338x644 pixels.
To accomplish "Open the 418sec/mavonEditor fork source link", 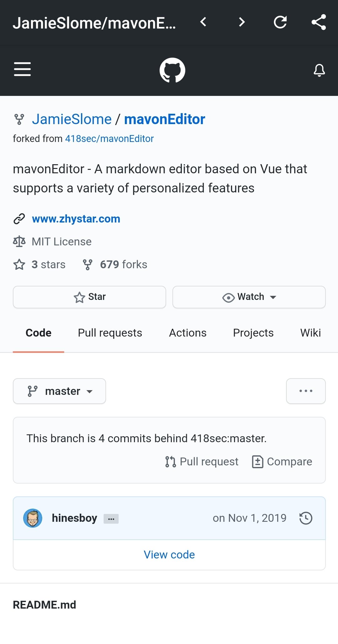I will tap(109, 139).
